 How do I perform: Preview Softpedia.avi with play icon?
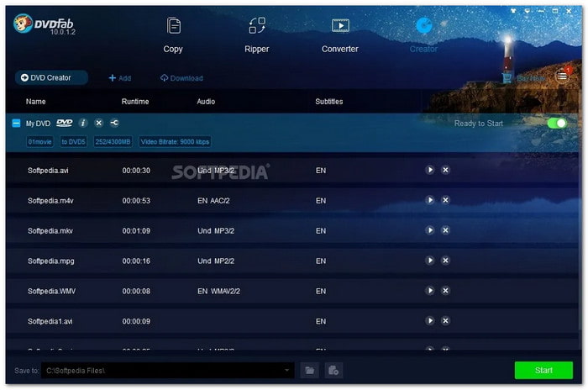[x=430, y=170]
